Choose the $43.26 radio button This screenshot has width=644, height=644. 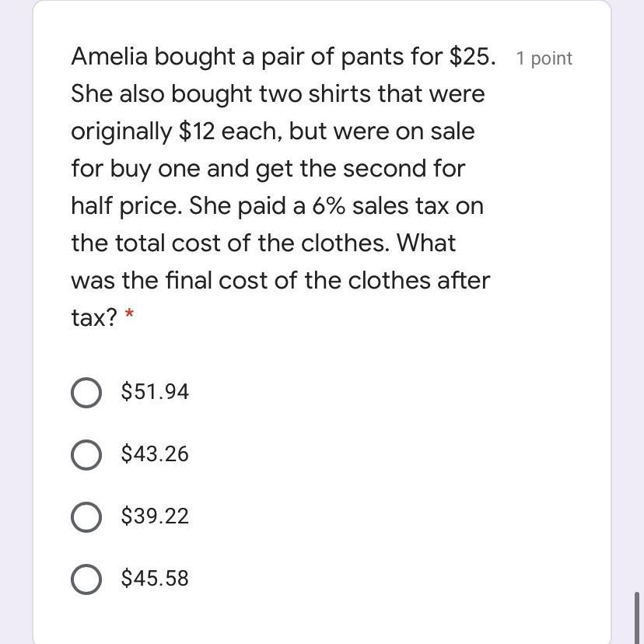[86, 455]
